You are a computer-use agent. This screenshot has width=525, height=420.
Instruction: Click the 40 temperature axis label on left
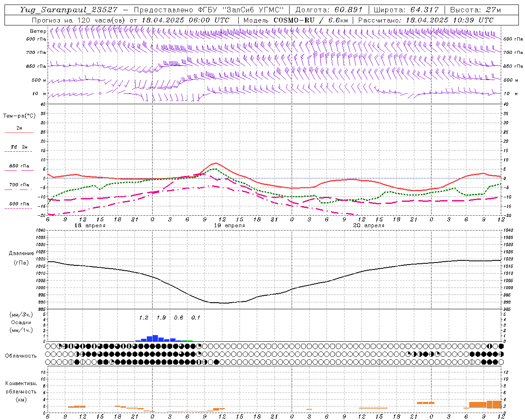(43, 104)
